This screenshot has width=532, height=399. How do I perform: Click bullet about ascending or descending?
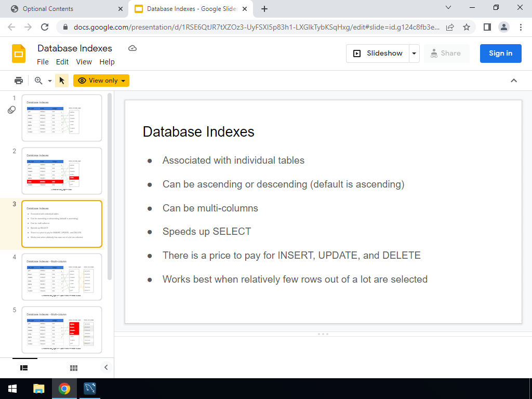click(283, 184)
